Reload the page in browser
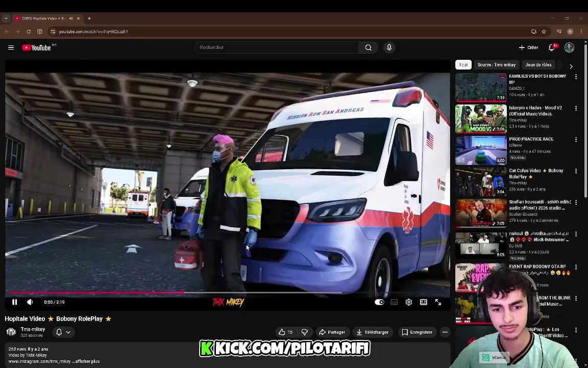 (x=29, y=32)
